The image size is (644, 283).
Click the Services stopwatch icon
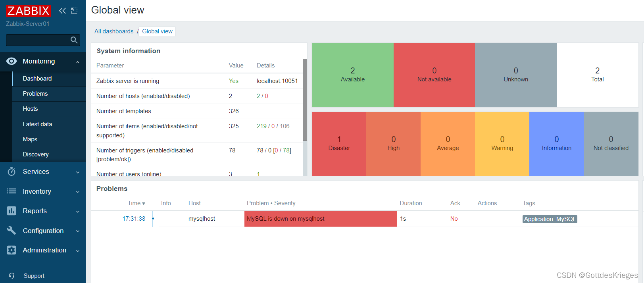pyautogui.click(x=12, y=171)
